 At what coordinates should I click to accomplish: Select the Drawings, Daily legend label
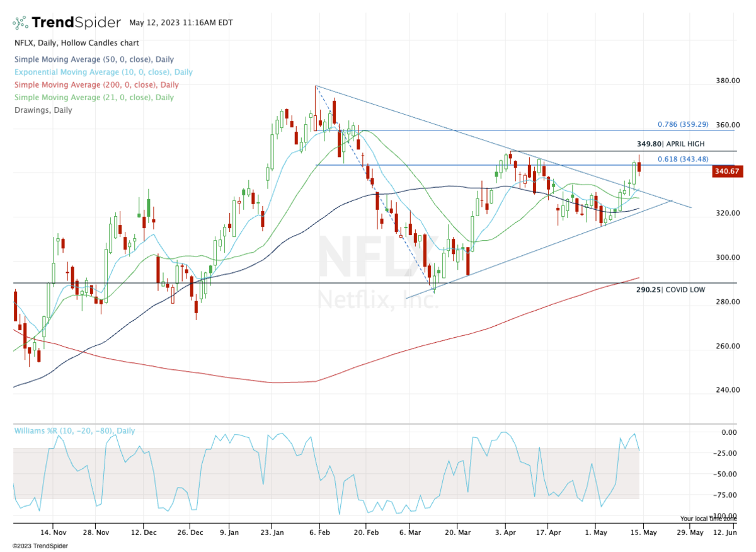[x=43, y=110]
